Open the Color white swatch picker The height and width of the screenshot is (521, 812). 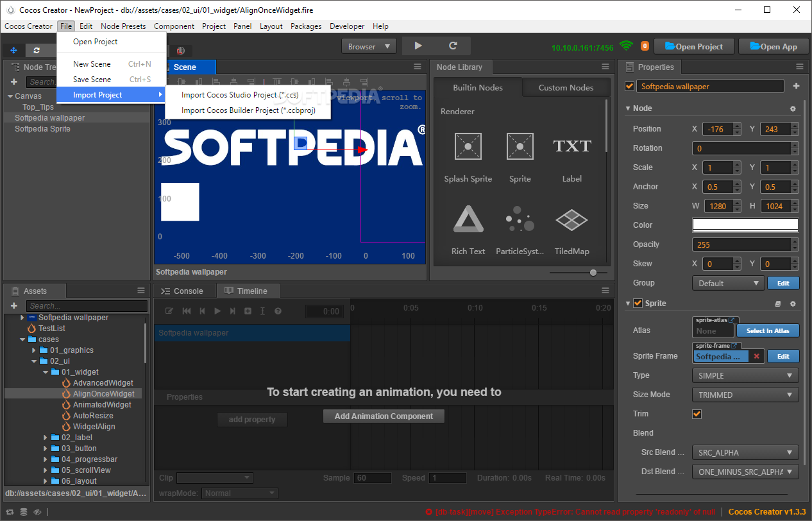coord(745,225)
